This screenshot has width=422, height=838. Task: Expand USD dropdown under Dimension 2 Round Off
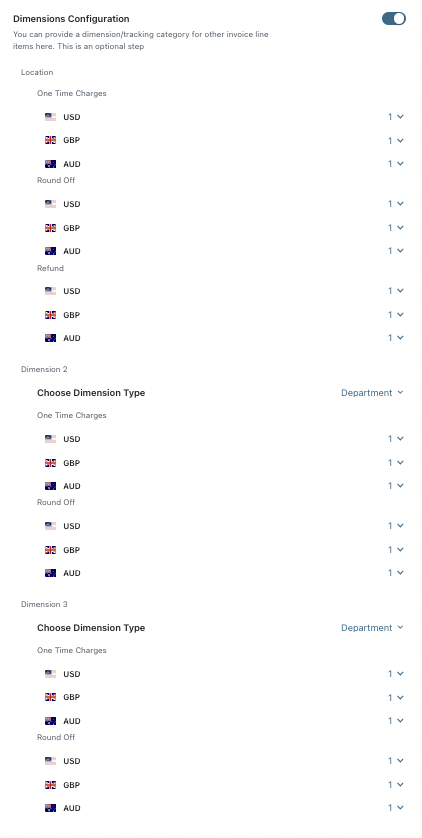pos(396,526)
